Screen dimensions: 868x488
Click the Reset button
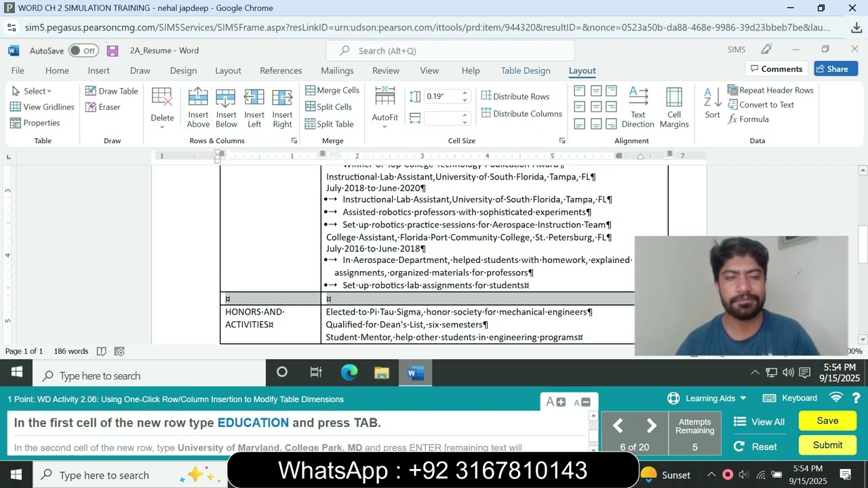click(755, 447)
